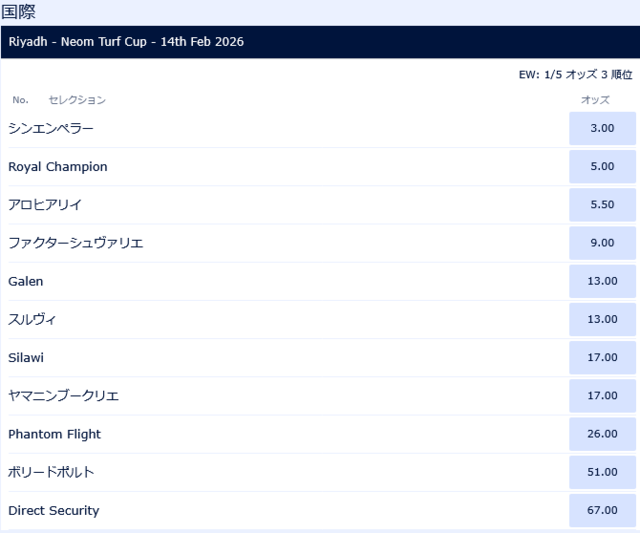Click the セレクション column header
Screen dimensions: 640x533
77,100
